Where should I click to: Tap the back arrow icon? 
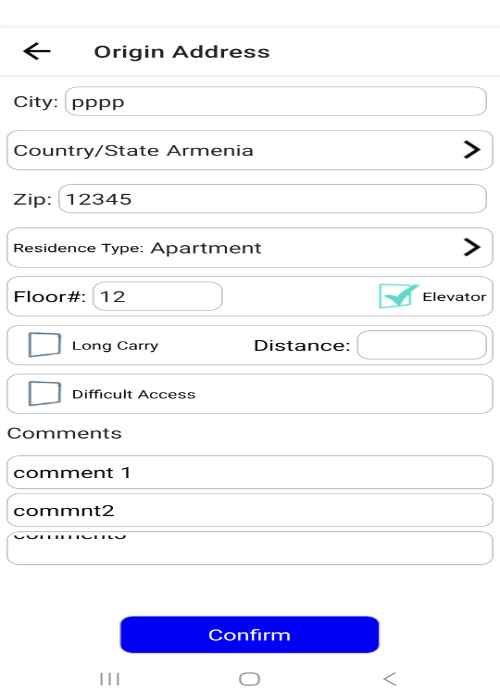point(37,51)
